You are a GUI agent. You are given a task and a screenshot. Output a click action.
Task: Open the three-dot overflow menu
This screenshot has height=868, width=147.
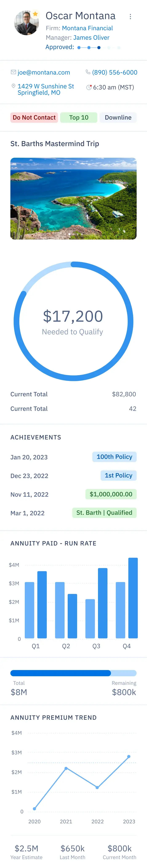coord(131,16)
